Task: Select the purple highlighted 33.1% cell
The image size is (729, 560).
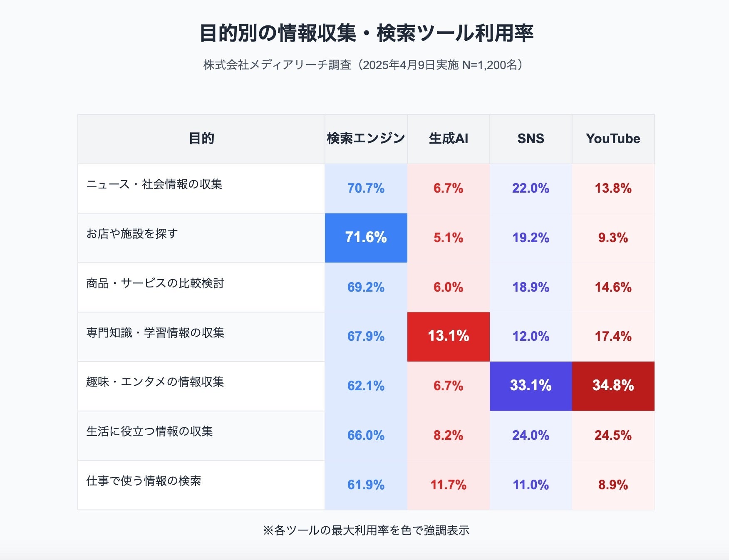Action: (531, 386)
